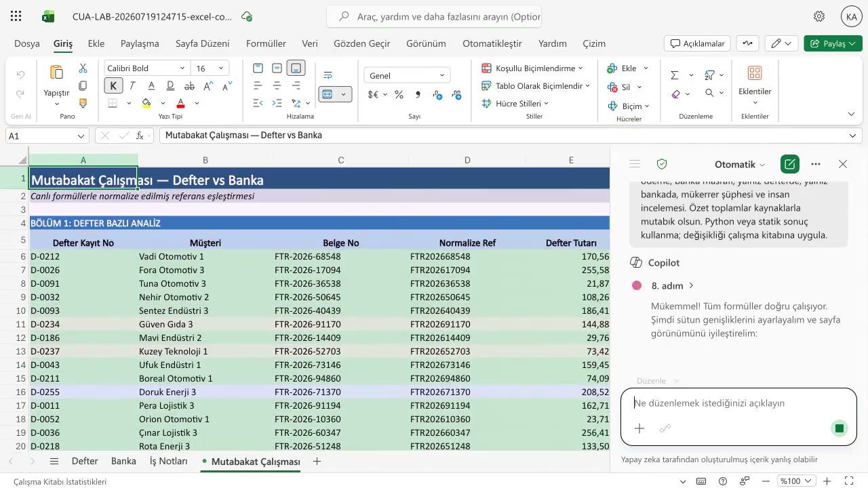Click the Açıklamalar comments button
Viewport: 868px width, 488px height.
(x=697, y=43)
